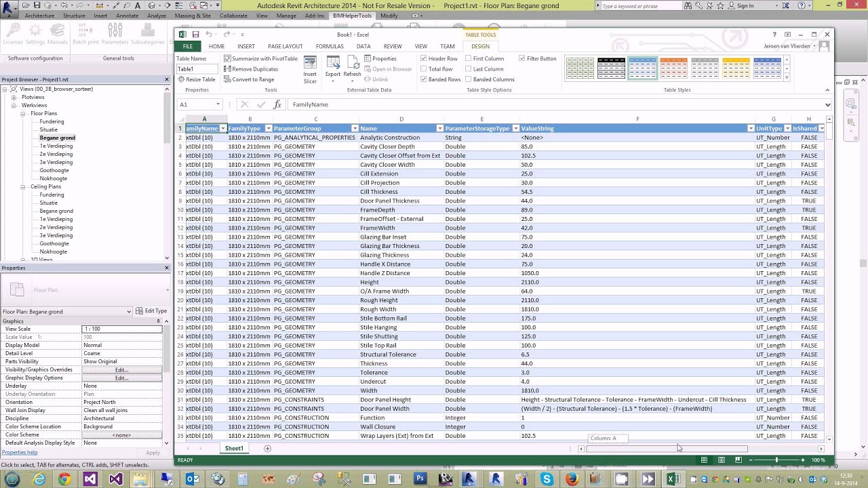Screen dimensions: 868x488
Task: Select the orange medium table style swatch
Action: pyautogui.click(x=673, y=68)
